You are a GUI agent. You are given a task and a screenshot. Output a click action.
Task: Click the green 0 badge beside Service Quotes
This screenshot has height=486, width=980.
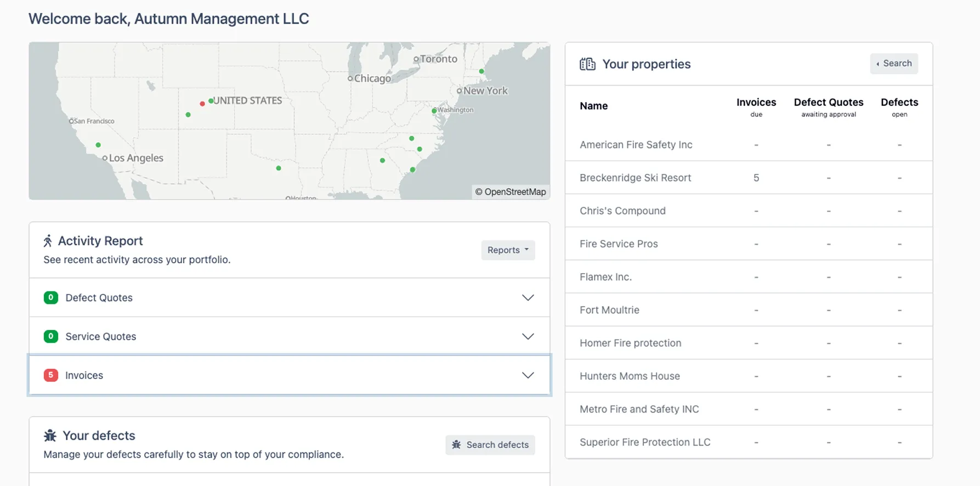coord(51,336)
